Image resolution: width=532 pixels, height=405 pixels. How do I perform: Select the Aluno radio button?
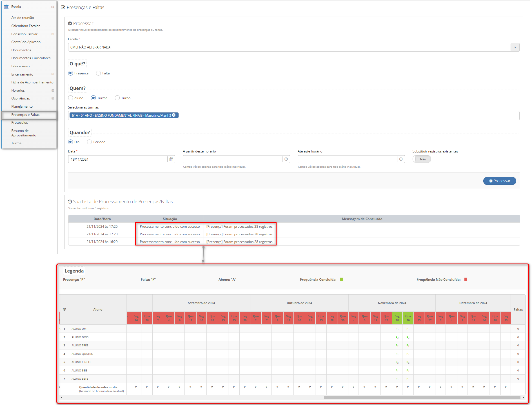coord(70,98)
